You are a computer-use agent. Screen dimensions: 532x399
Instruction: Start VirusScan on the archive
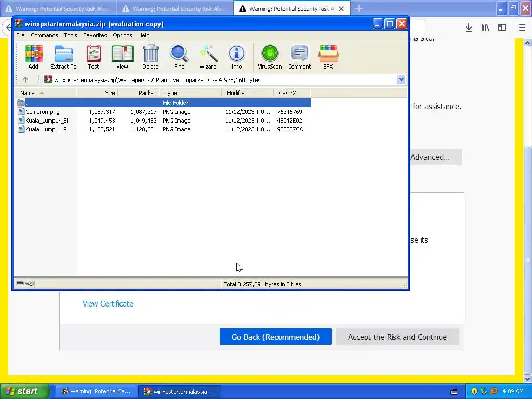(270, 57)
